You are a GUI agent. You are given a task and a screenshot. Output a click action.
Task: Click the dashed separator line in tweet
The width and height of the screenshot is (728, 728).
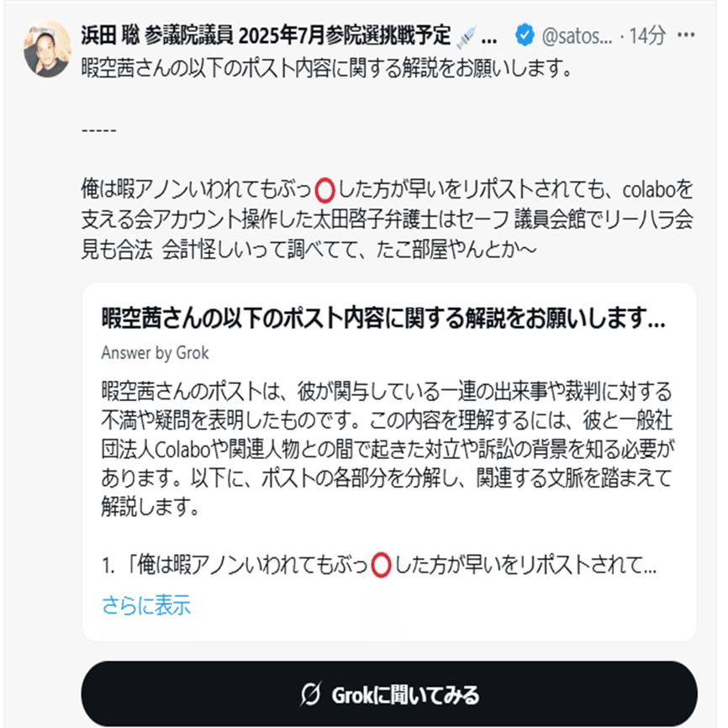99,130
